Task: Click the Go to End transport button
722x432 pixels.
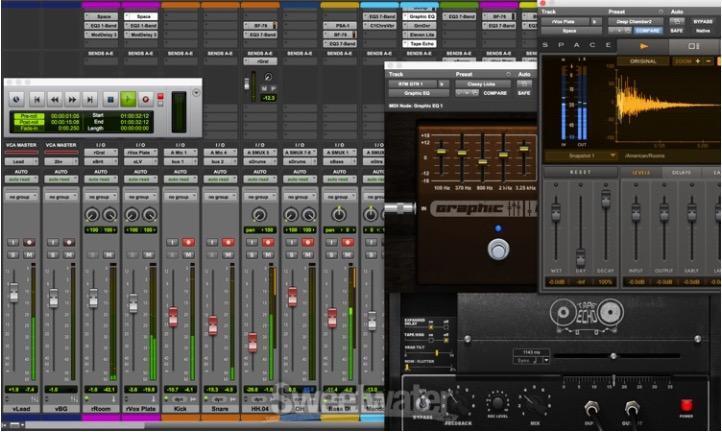Action: [x=91, y=99]
